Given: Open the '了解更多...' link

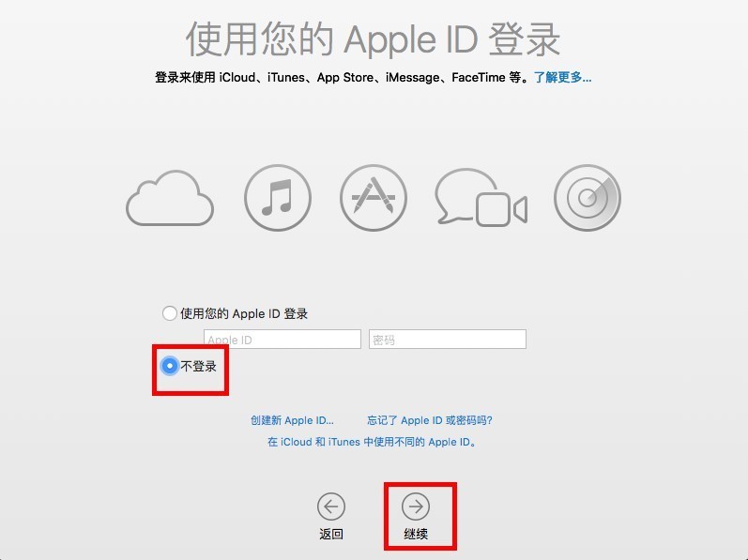Looking at the screenshot, I should pyautogui.click(x=562, y=77).
